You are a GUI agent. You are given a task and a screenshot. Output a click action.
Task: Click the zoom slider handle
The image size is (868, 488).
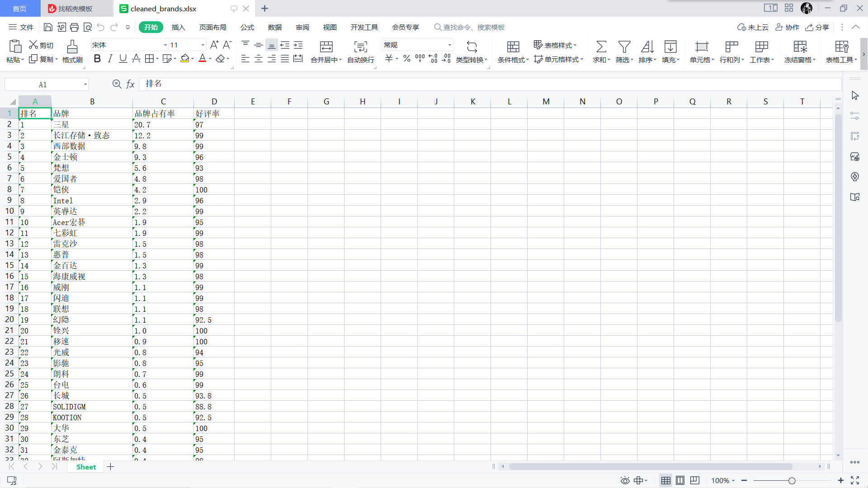tap(792, 481)
